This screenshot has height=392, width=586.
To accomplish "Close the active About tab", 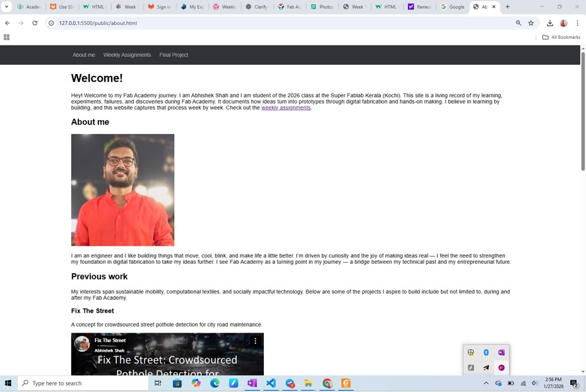I will pyautogui.click(x=494, y=7).
